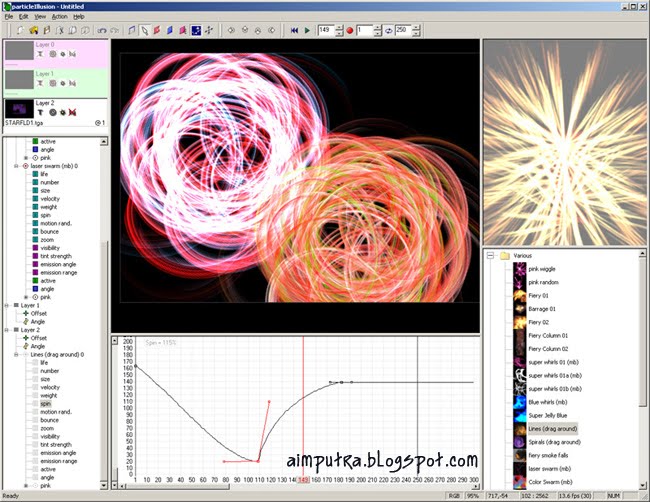Open the Edit menu
The width and height of the screenshot is (650, 502).
tap(24, 17)
